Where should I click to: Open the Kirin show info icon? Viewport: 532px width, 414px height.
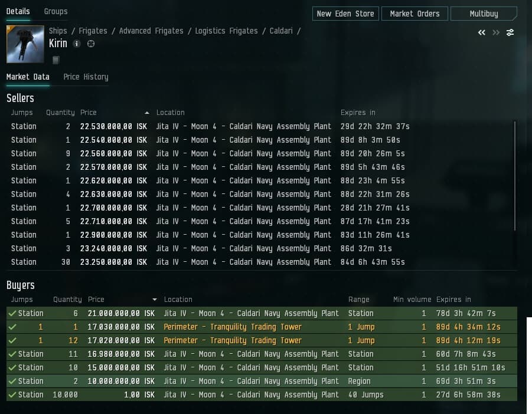tap(77, 44)
